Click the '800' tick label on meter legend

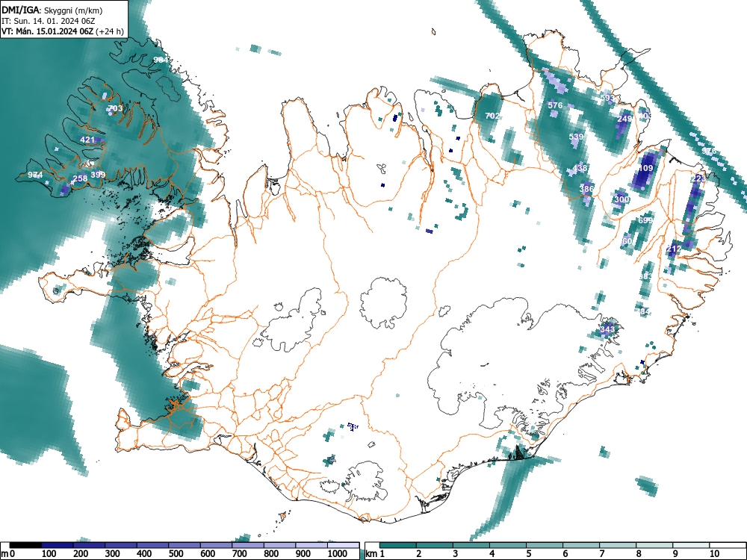(271, 554)
